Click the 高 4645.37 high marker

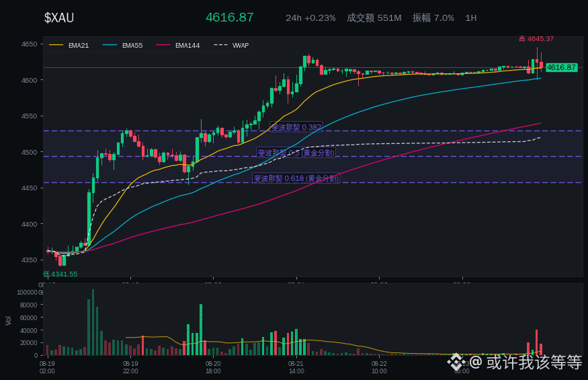(x=536, y=39)
